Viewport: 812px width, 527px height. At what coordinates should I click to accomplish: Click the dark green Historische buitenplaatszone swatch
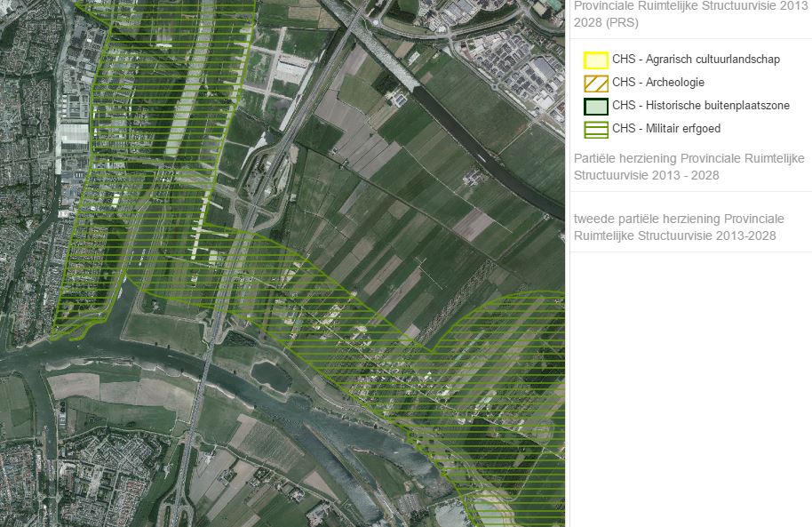pos(595,107)
